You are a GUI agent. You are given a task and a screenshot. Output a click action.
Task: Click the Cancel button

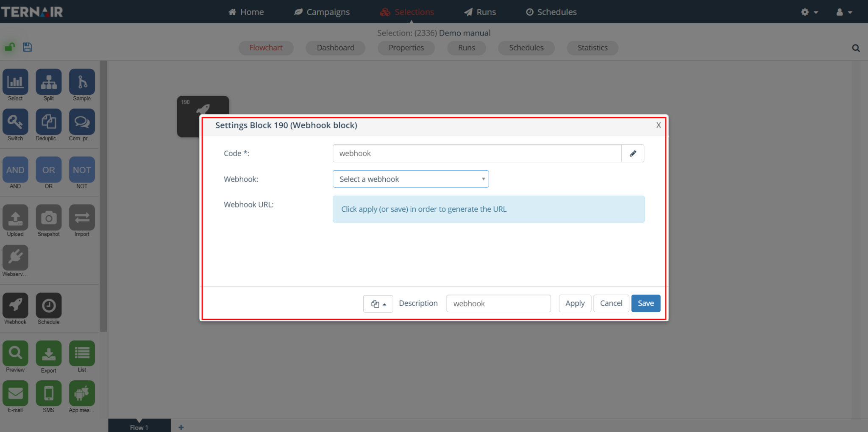click(611, 303)
